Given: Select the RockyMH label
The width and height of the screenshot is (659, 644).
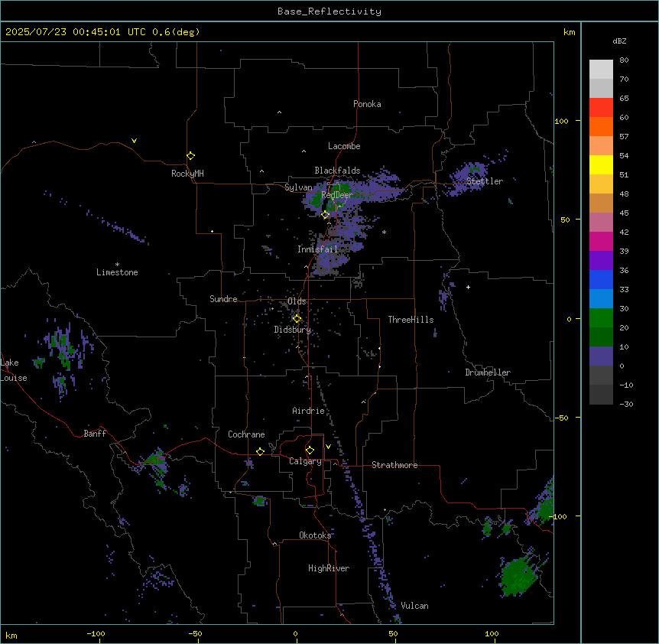Looking at the screenshot, I should 187,174.
